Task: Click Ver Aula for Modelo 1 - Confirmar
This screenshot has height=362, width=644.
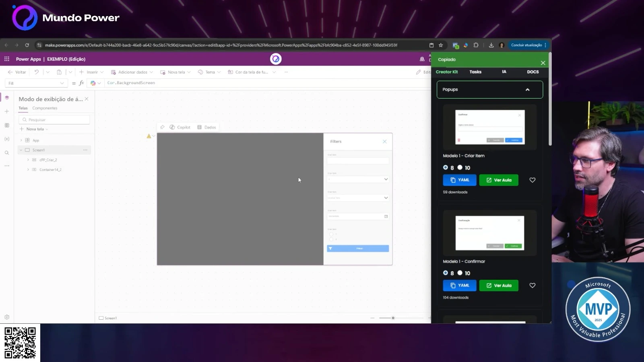Action: pos(498,285)
